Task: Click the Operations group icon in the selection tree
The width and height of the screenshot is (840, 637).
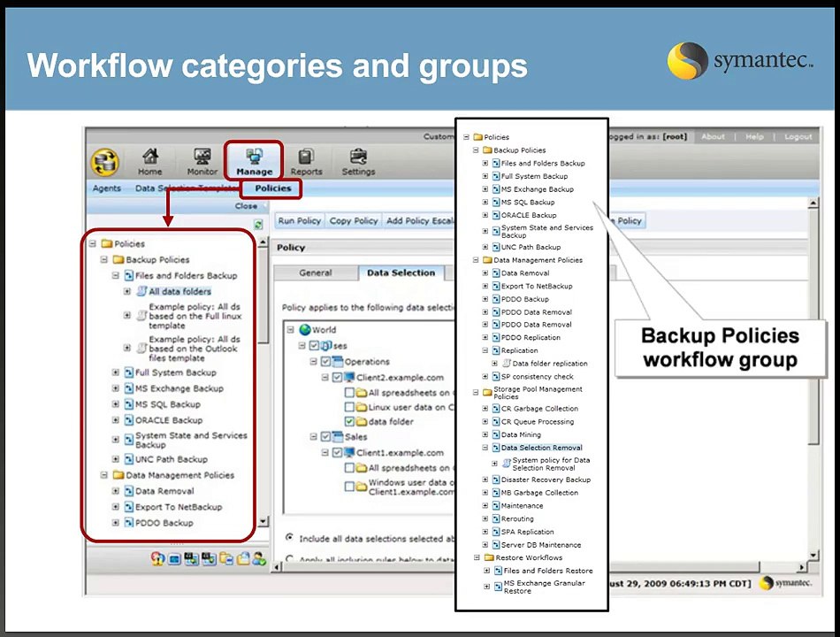Action: point(338,361)
